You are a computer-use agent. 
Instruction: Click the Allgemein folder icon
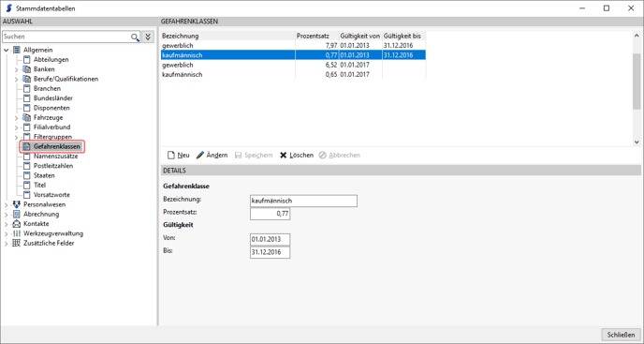click(17, 50)
